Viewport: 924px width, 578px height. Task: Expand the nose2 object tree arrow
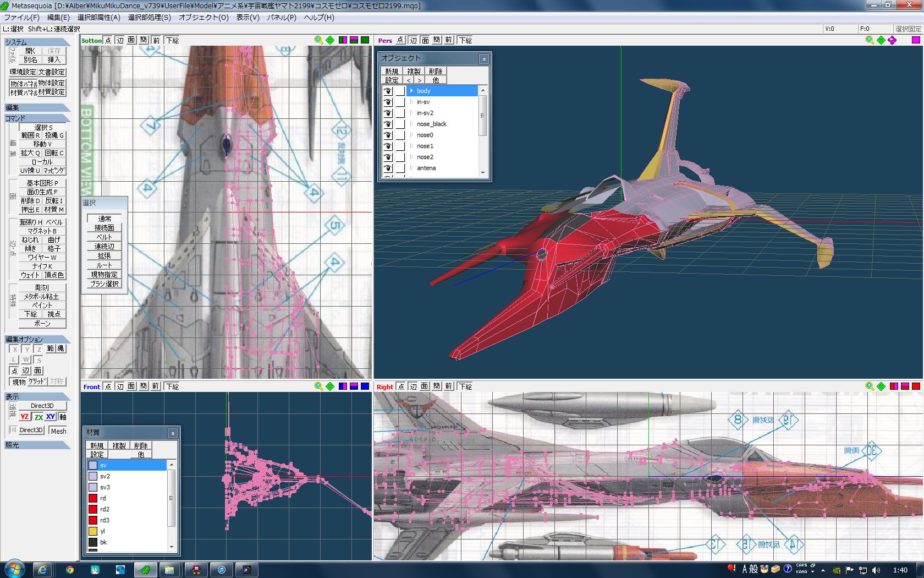411,157
